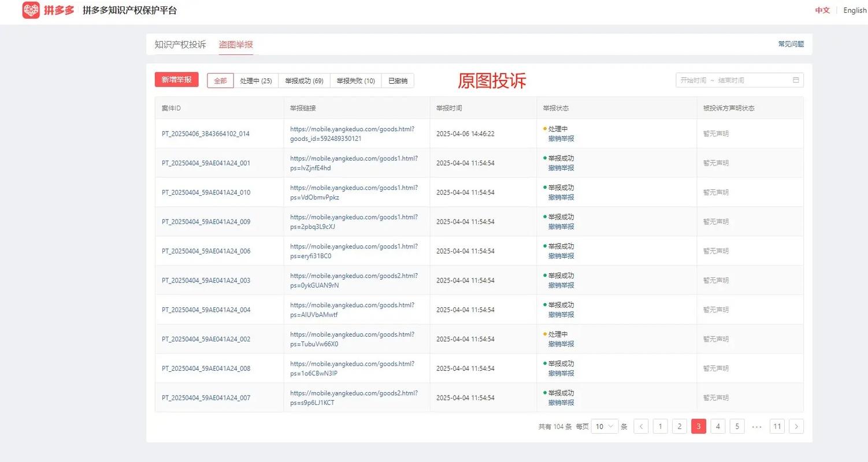Click 撤销举报 for case ending _009
This screenshot has height=462, width=868.
tap(561, 226)
